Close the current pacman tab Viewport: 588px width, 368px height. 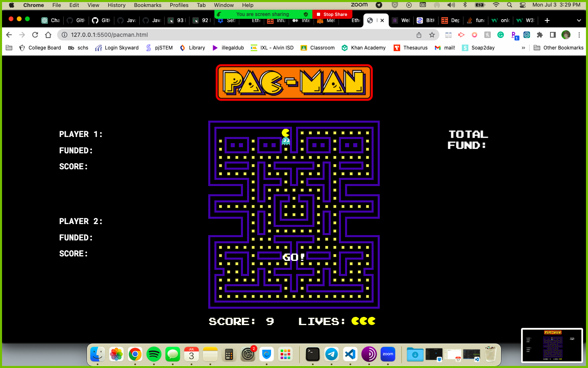click(382, 20)
